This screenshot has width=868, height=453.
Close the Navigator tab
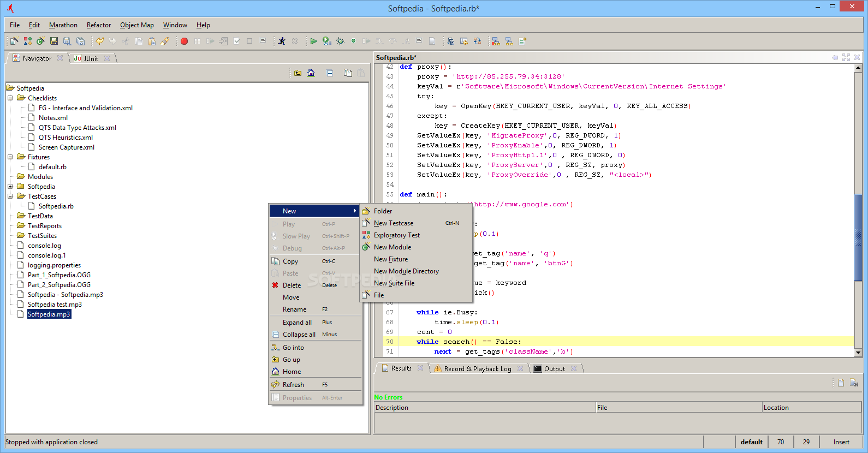tap(60, 58)
